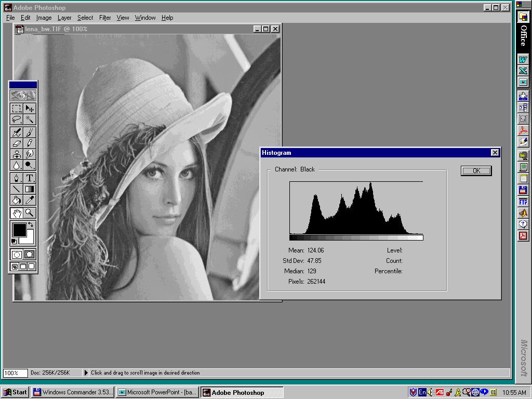Screen dimensions: 532x399
Task: Select the Zoom magnifier tool
Action: point(30,213)
